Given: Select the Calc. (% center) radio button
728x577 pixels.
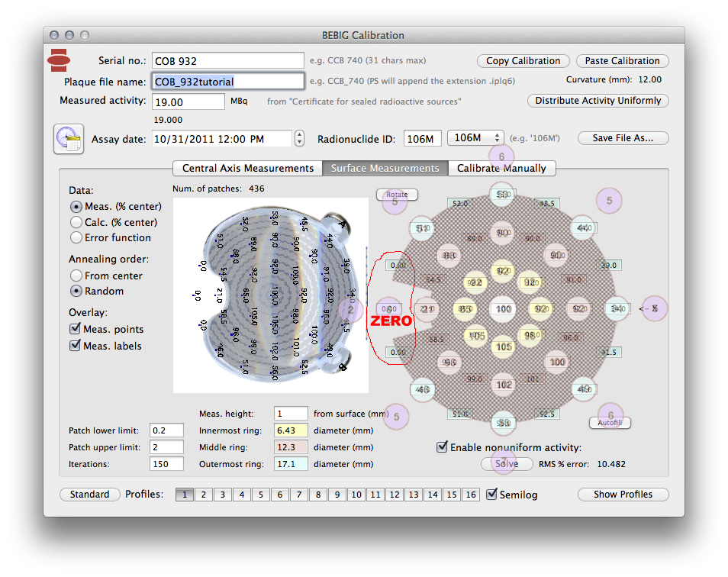Looking at the screenshot, I should click(76, 222).
